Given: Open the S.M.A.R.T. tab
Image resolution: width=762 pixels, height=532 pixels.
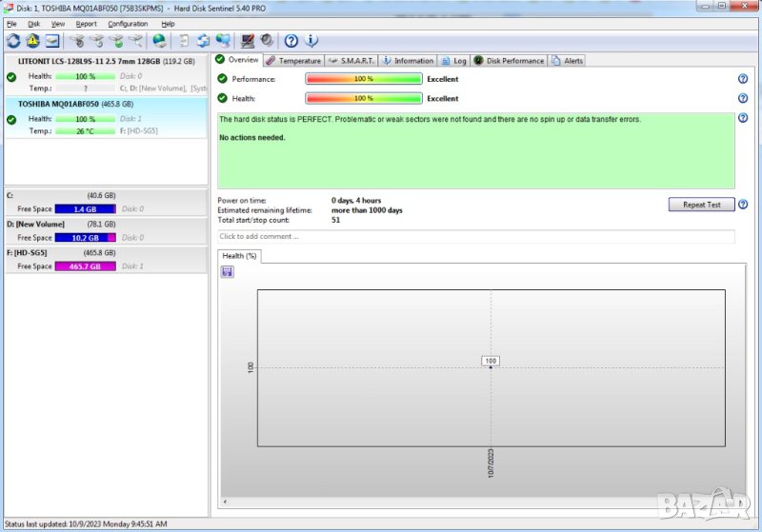Looking at the screenshot, I should pos(351,61).
